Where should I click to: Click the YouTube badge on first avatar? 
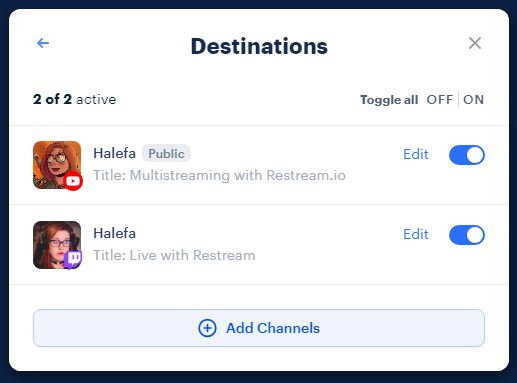pyautogui.click(x=73, y=181)
